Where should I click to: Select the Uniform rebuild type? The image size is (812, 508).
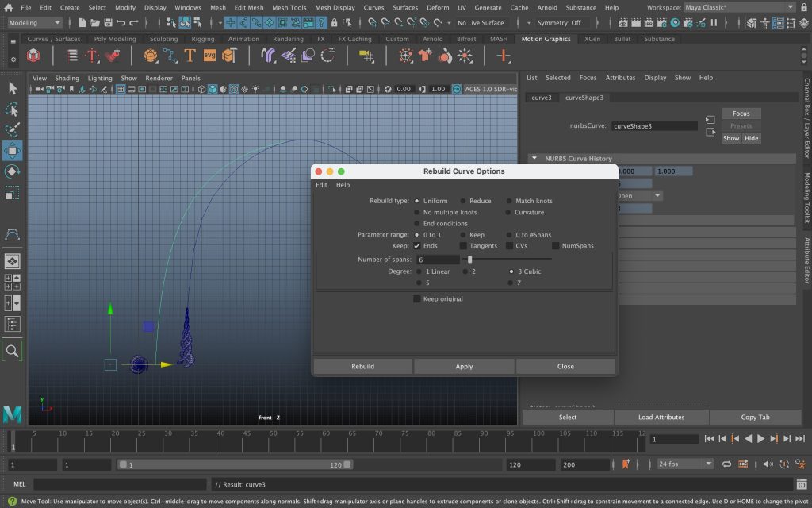point(417,201)
